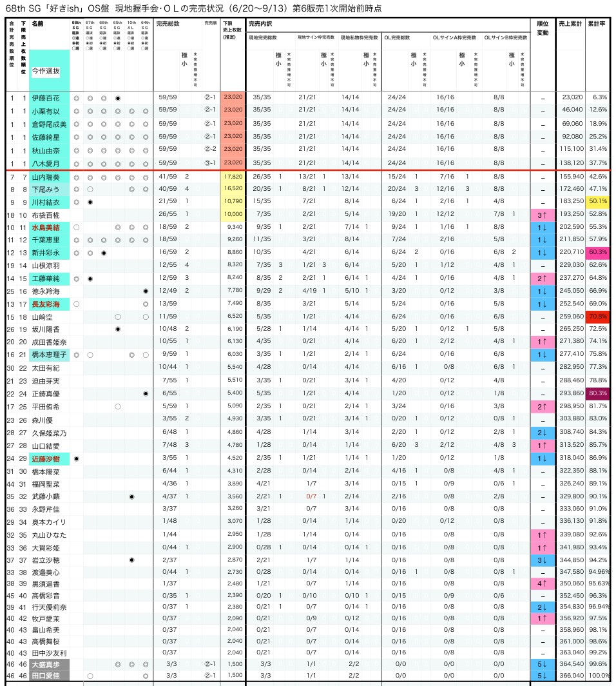
Task: Click the yellow 10,000 sales estimate cell
Action: coord(233,214)
